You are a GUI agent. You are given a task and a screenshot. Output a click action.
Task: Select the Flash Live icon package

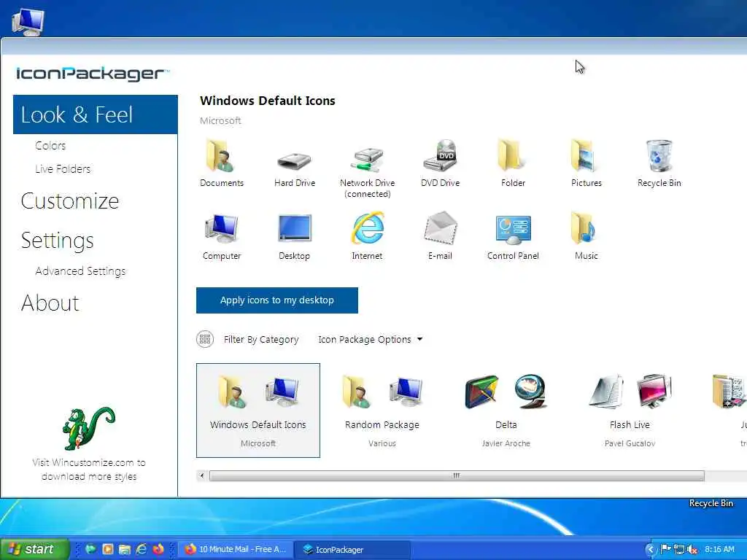(630, 411)
